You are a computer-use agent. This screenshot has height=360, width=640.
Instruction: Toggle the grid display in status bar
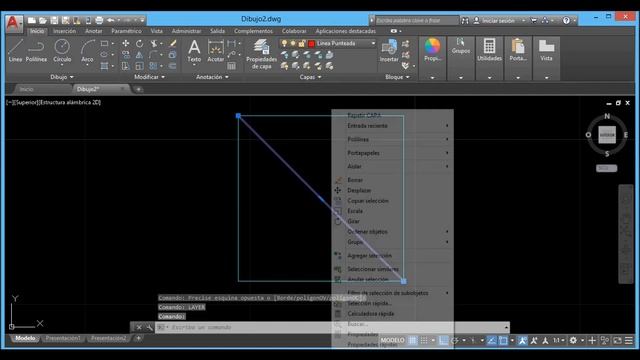[x=413, y=340]
